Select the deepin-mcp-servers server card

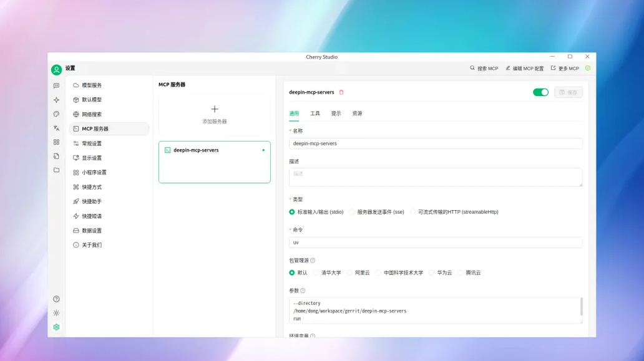point(215,162)
